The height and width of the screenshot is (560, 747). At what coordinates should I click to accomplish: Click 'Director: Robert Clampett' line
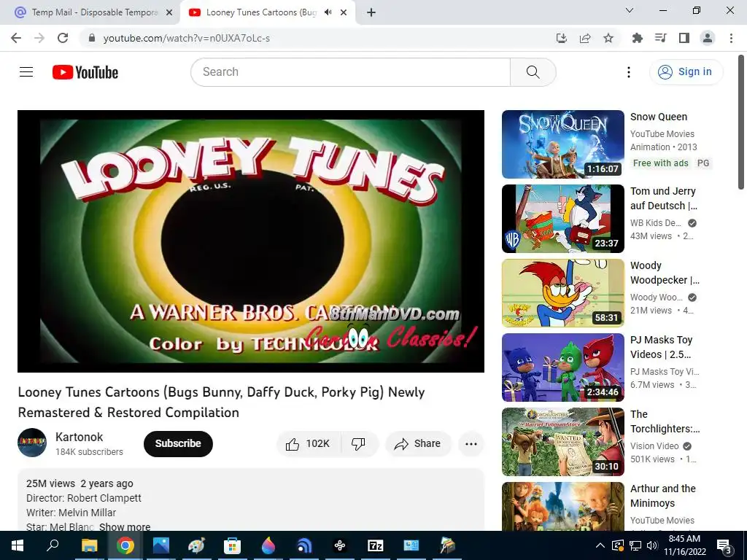click(84, 498)
